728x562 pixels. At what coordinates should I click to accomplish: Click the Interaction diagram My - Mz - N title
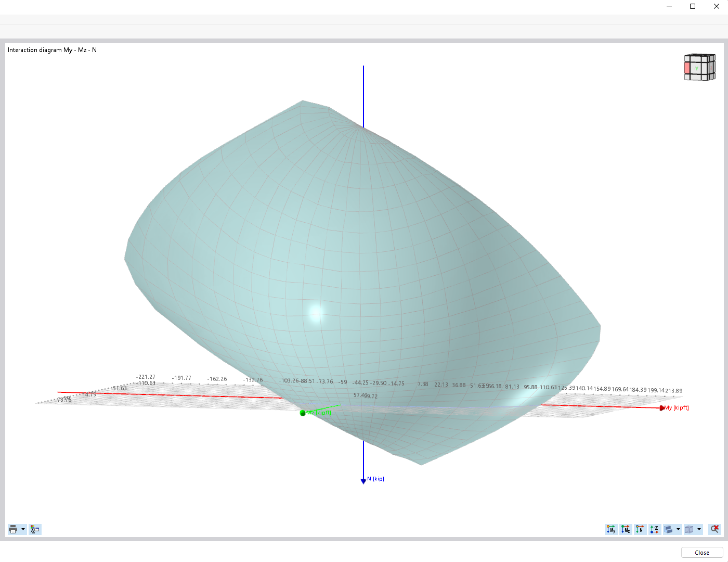coord(51,49)
